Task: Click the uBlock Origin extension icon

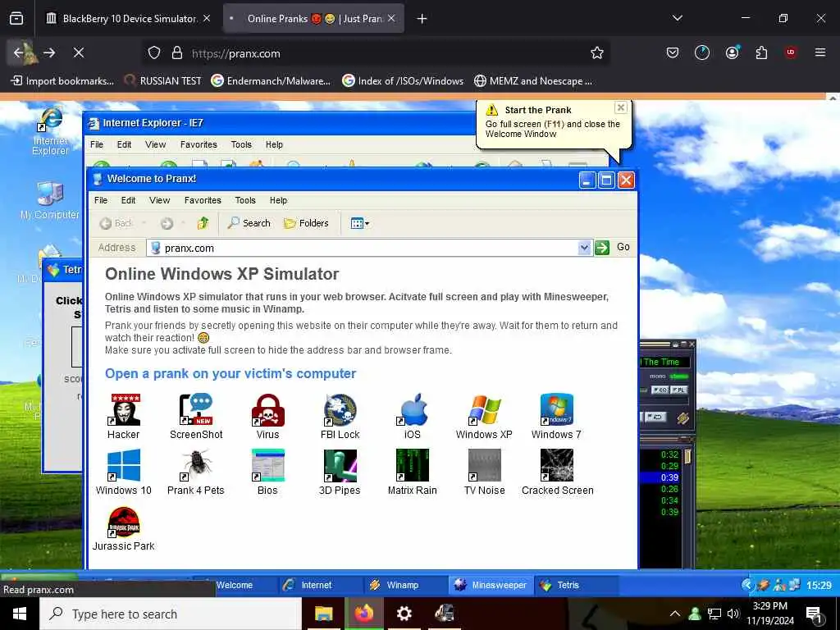Action: point(791,52)
